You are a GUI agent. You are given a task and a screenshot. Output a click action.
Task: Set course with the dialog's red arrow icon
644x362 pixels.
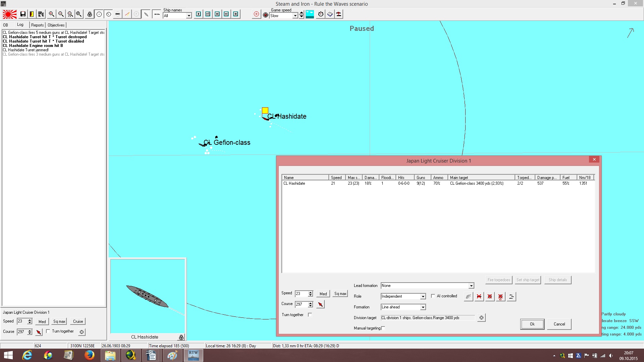pyautogui.click(x=321, y=304)
